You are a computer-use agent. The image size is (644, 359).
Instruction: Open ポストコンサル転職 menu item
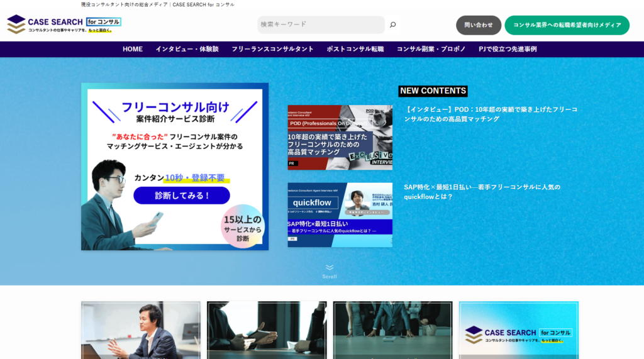coord(355,49)
